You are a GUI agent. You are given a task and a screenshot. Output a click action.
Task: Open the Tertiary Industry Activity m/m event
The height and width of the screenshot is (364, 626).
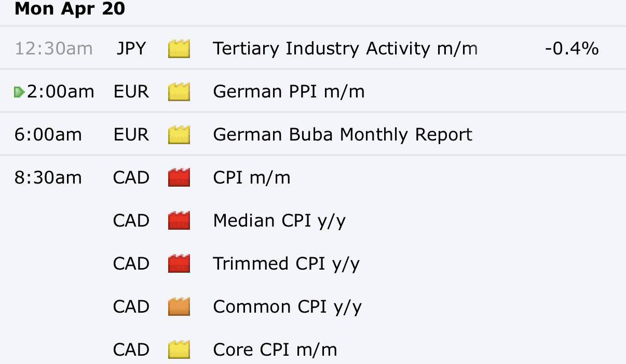click(x=345, y=49)
